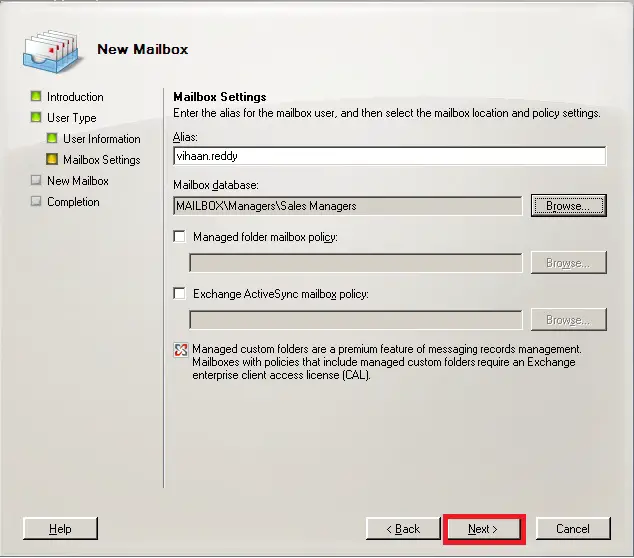This screenshot has height=558, width=634.
Task: Click the Mailbox database: label
Action: point(216,185)
